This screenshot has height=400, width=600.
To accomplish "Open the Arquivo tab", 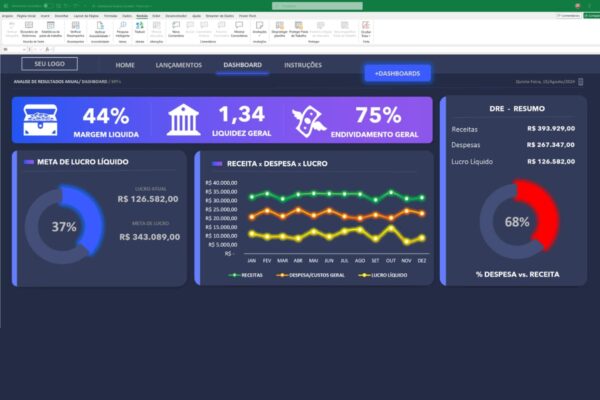I will point(7,16).
